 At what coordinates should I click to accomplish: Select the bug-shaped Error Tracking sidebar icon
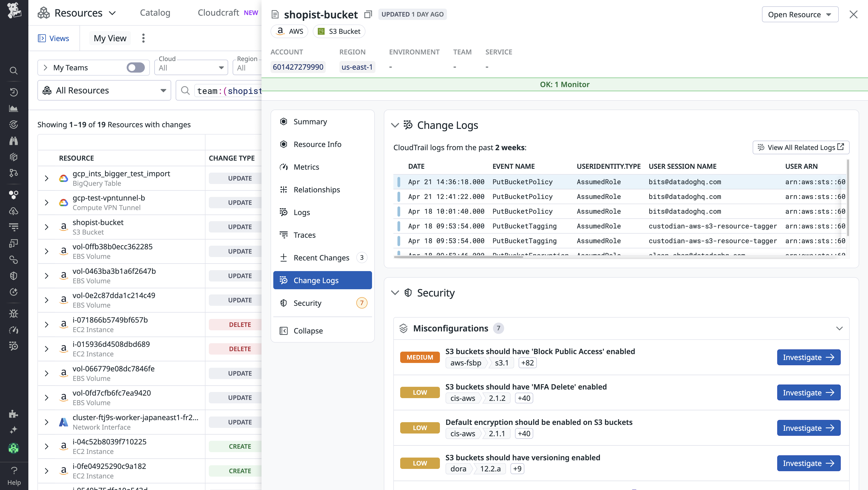13,313
